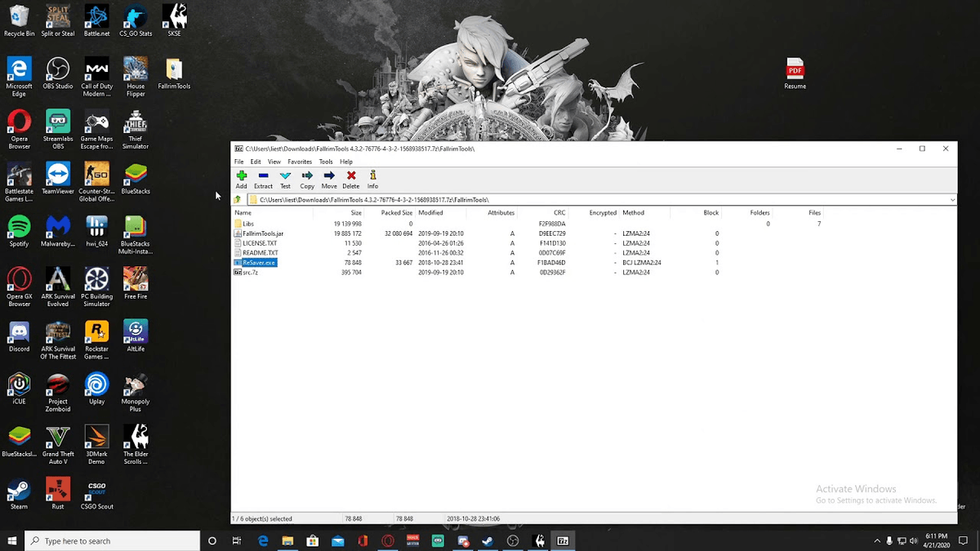Open the Info toolbar icon
The image size is (980, 551).
click(x=372, y=179)
